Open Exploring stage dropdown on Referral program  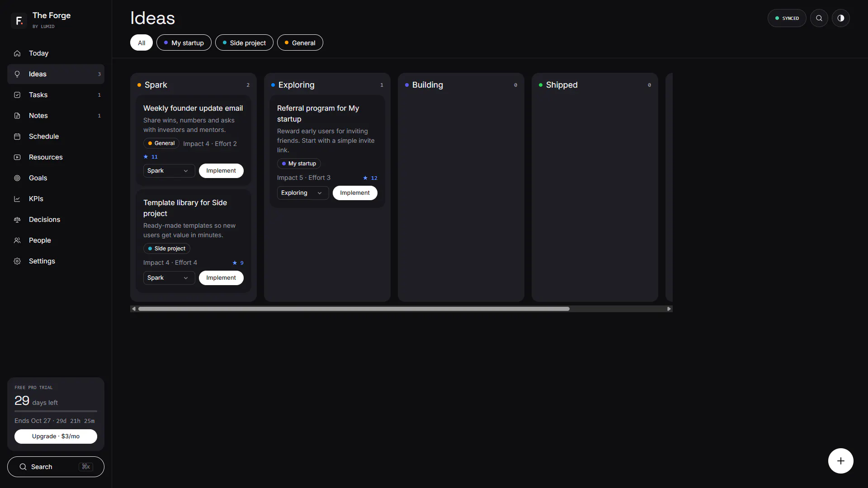[303, 193]
